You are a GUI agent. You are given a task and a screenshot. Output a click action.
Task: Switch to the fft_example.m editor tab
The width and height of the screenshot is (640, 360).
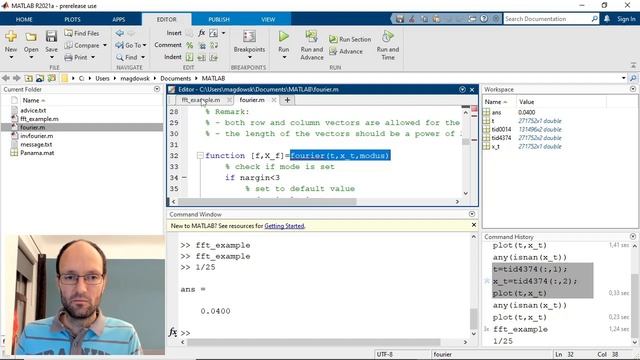click(200, 100)
